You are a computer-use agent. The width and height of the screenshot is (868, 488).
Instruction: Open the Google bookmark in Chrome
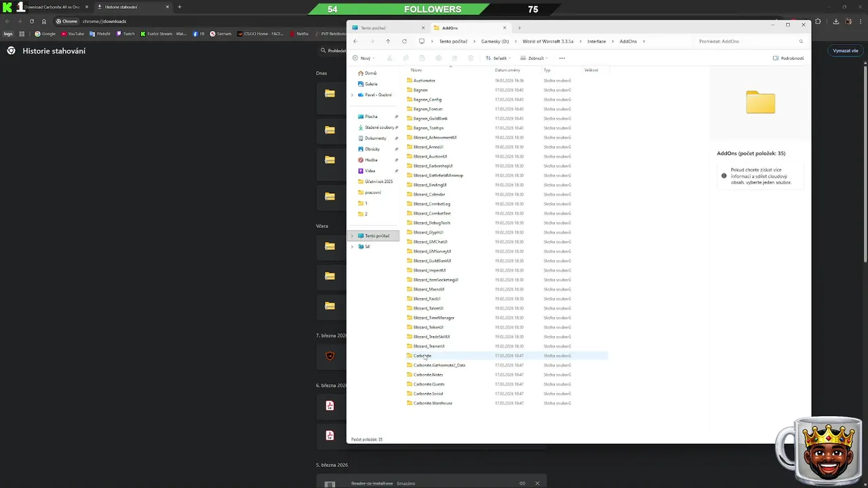click(x=45, y=33)
